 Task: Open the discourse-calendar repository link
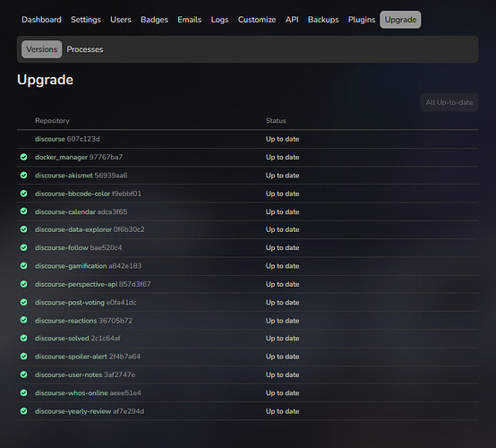tap(65, 211)
